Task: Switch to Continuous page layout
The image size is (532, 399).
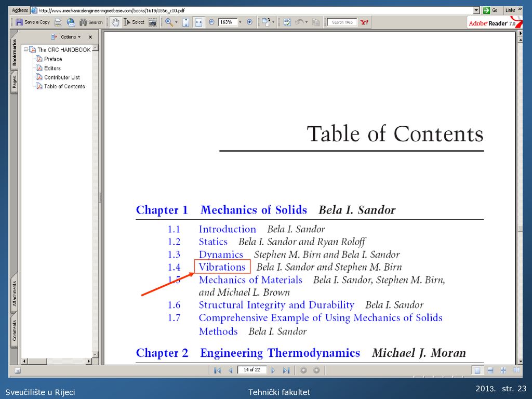Action: pyautogui.click(x=490, y=370)
